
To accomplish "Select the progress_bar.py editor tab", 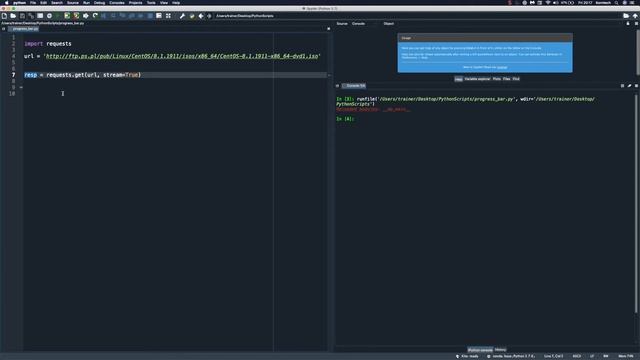I will [24, 29].
